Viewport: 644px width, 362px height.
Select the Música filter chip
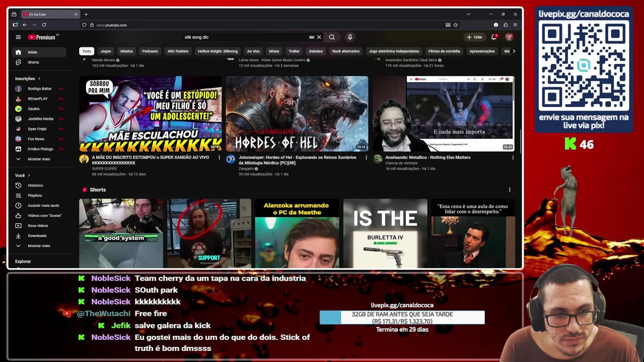127,51
